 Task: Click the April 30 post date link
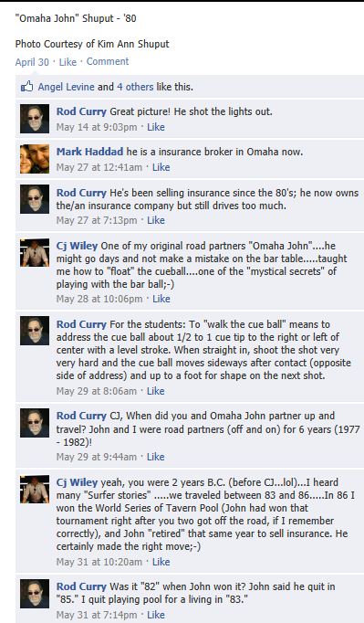[x=32, y=62]
